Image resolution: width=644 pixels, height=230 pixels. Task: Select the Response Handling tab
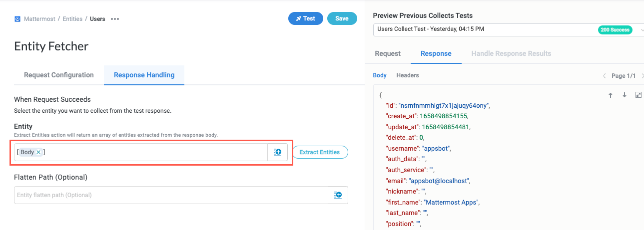(144, 75)
